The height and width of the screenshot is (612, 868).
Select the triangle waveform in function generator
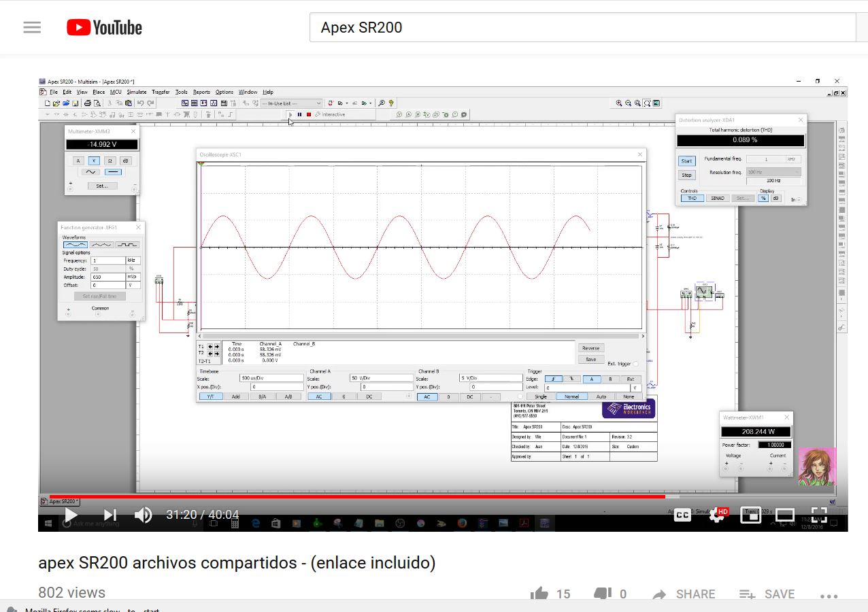click(102, 245)
